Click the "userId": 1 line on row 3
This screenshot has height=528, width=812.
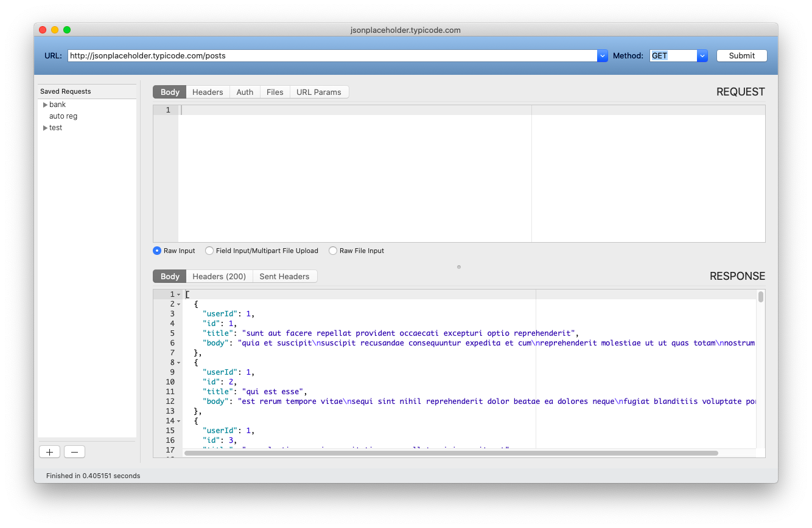coord(229,314)
